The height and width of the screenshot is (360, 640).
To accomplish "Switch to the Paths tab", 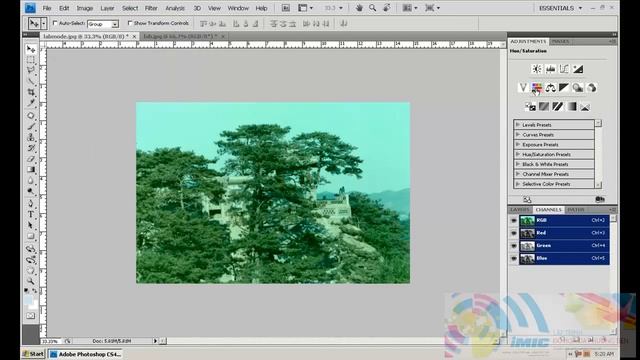I will pyautogui.click(x=576, y=210).
